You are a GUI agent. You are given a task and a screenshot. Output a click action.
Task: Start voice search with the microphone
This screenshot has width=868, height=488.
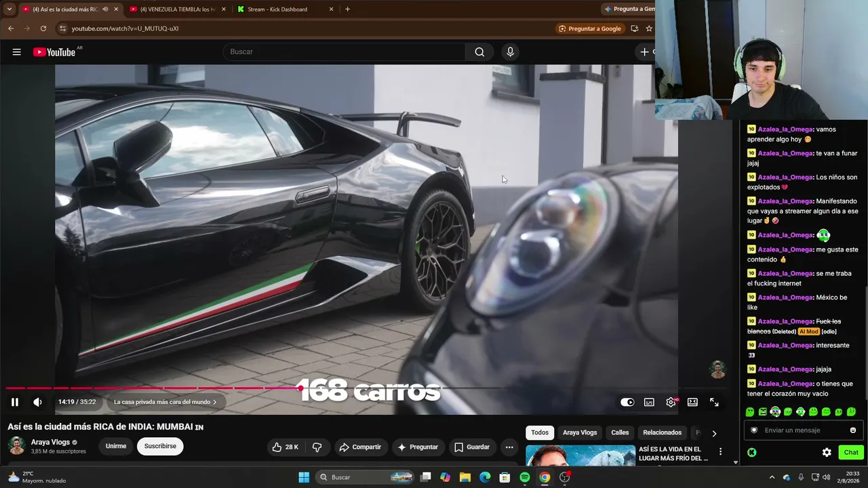[510, 52]
